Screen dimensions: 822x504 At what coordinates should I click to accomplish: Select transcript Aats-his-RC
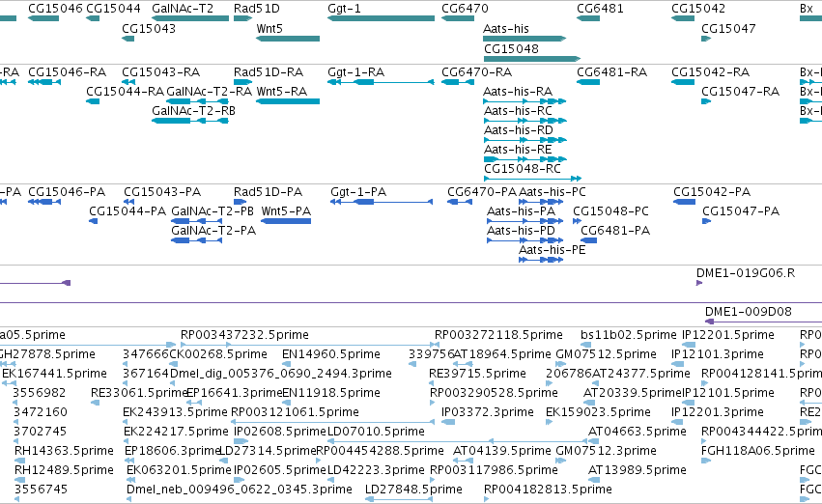point(518,110)
